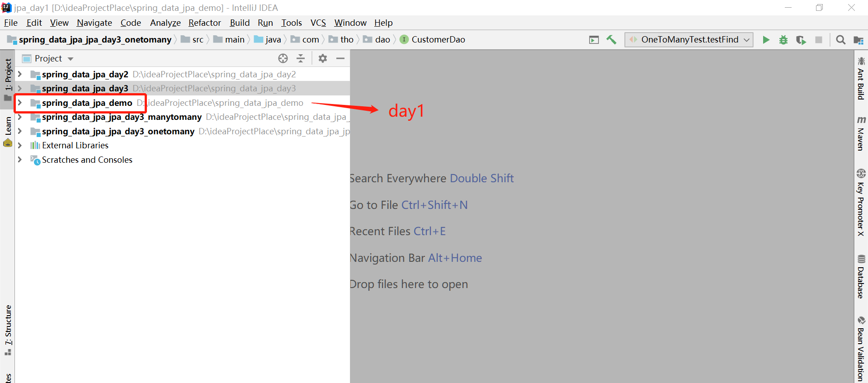Screen dimensions: 868x383
Task: Open the Help menu
Action: coord(383,23)
